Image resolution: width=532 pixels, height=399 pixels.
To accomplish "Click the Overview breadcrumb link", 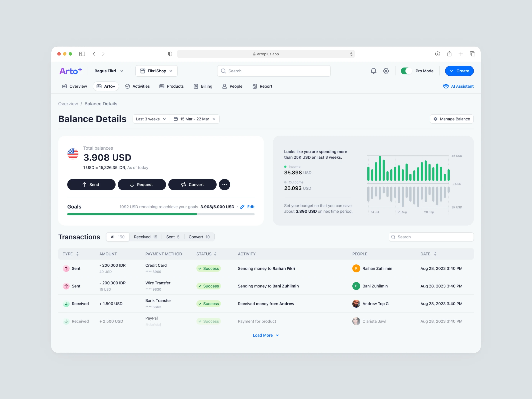I will [x=68, y=104].
